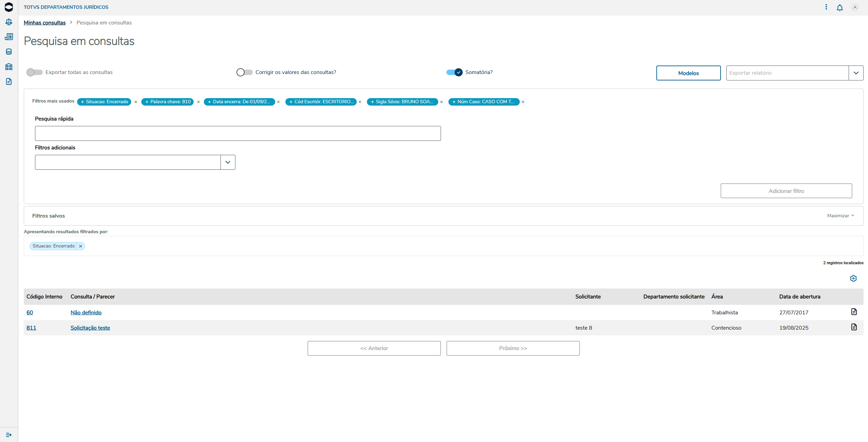This screenshot has width=868, height=442.
Task: Expand the Filtros adicionais dropdown
Action: click(228, 162)
